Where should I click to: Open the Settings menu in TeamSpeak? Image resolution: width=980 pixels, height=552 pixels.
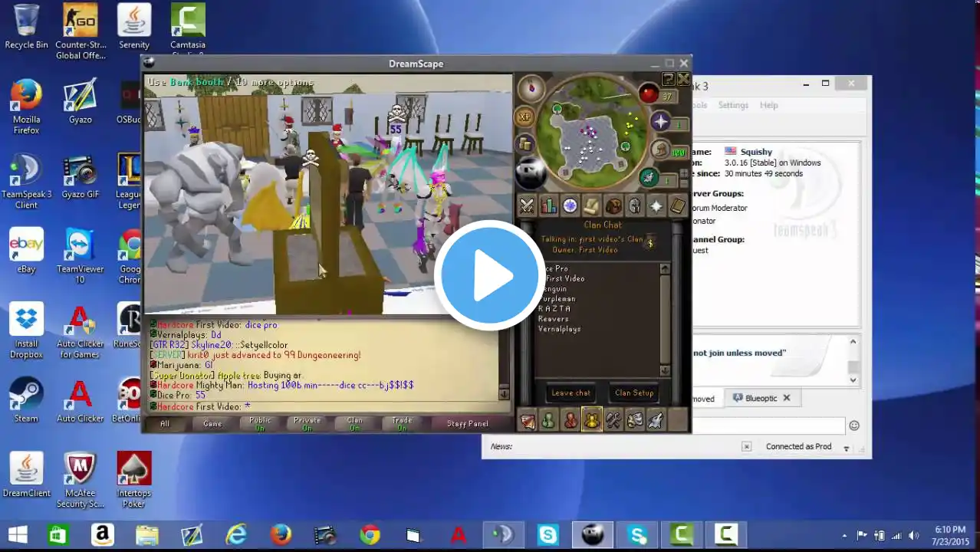click(733, 105)
